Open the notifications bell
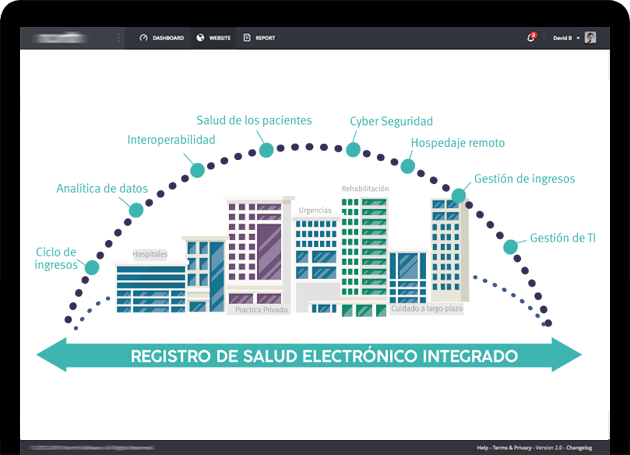This screenshot has height=455, width=630. pyautogui.click(x=531, y=38)
